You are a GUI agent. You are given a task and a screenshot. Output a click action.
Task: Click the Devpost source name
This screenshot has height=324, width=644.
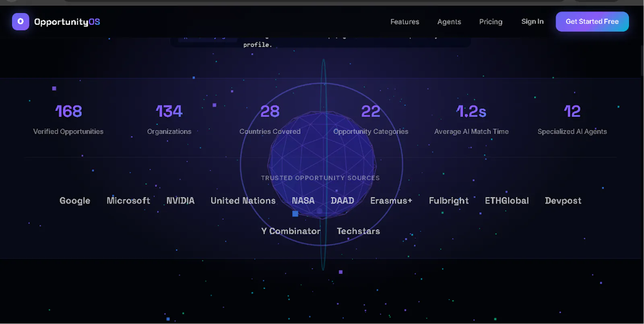[x=563, y=201]
